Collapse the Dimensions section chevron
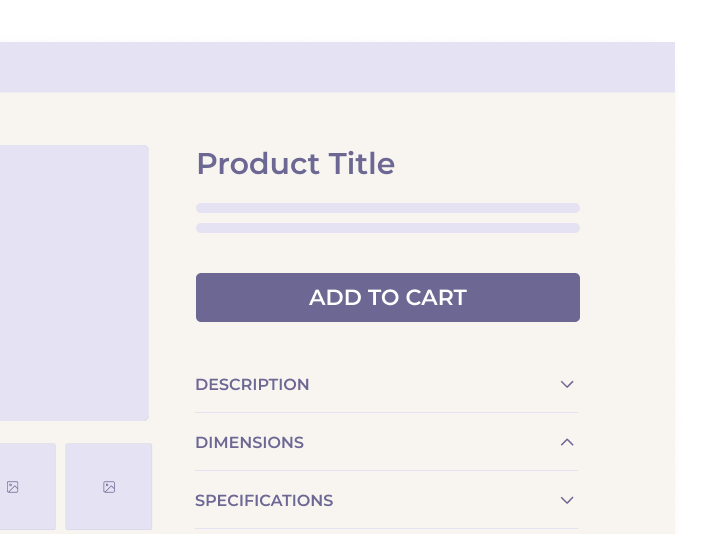This screenshot has height=534, width=712. click(x=567, y=442)
